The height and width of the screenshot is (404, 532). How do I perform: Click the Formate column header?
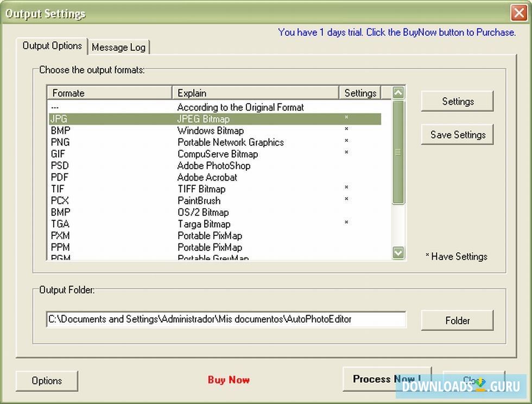pyautogui.click(x=109, y=93)
